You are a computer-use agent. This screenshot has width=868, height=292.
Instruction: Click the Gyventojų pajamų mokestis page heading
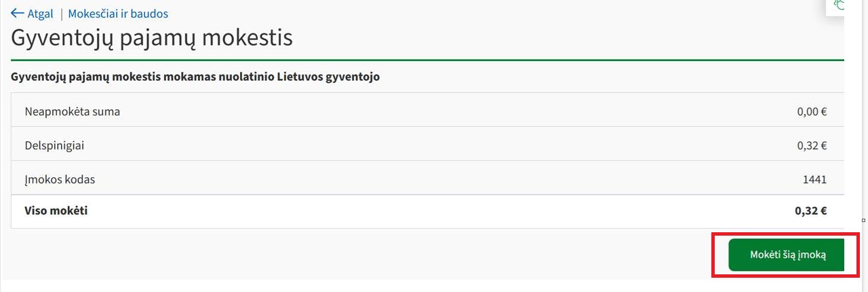[152, 37]
